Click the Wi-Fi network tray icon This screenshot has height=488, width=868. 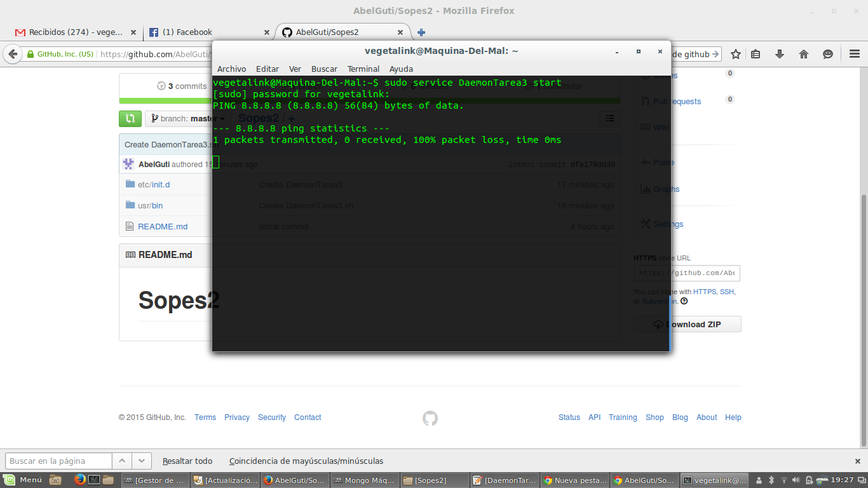(x=784, y=480)
